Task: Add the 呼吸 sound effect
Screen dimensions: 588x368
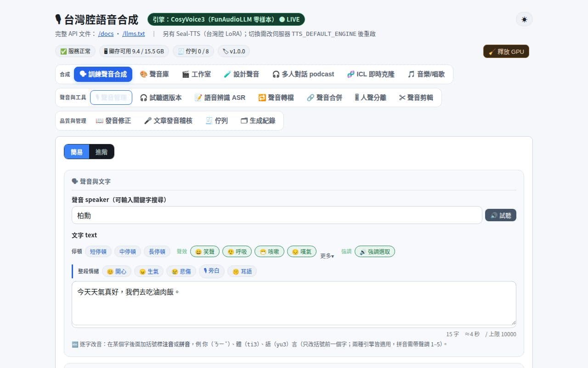Action: pos(237,252)
